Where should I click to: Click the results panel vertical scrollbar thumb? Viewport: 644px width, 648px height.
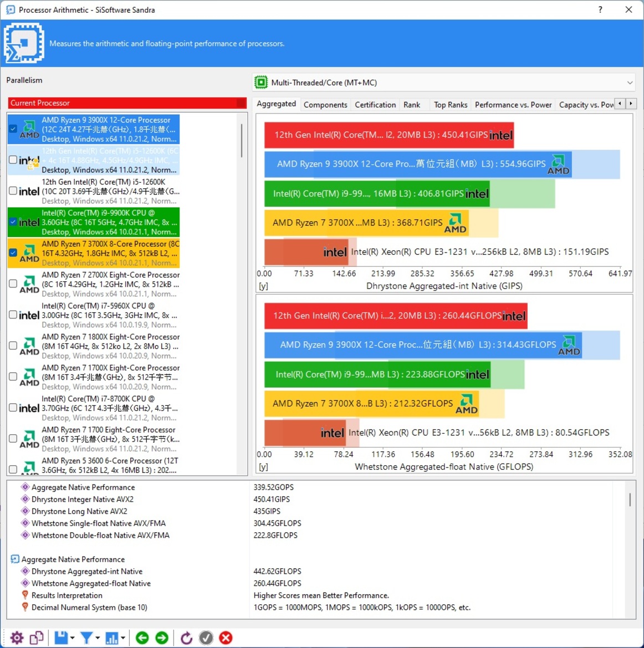630,499
